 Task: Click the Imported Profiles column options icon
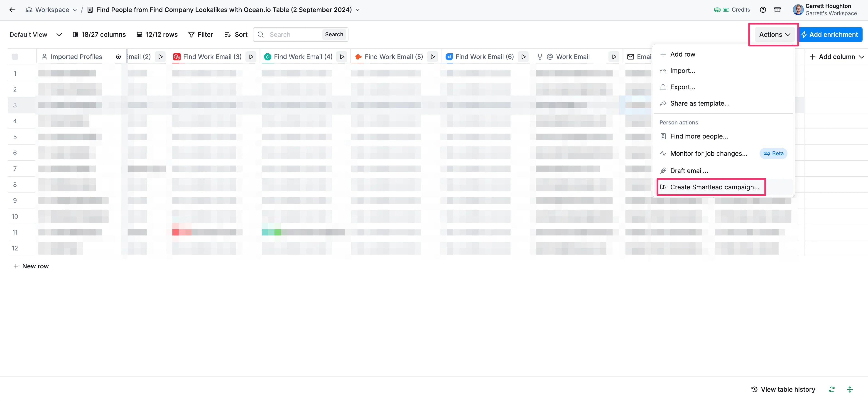[x=118, y=57]
